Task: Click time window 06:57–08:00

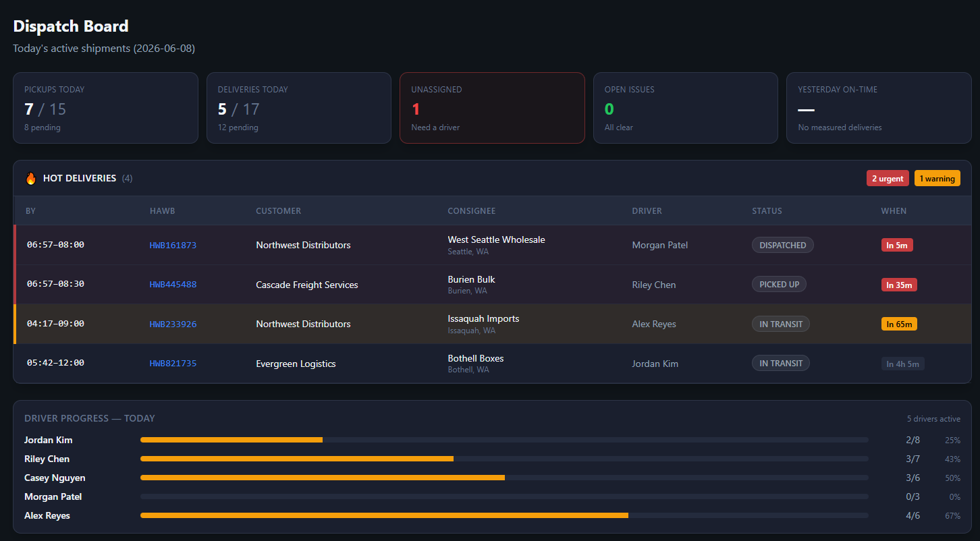Action: (55, 245)
